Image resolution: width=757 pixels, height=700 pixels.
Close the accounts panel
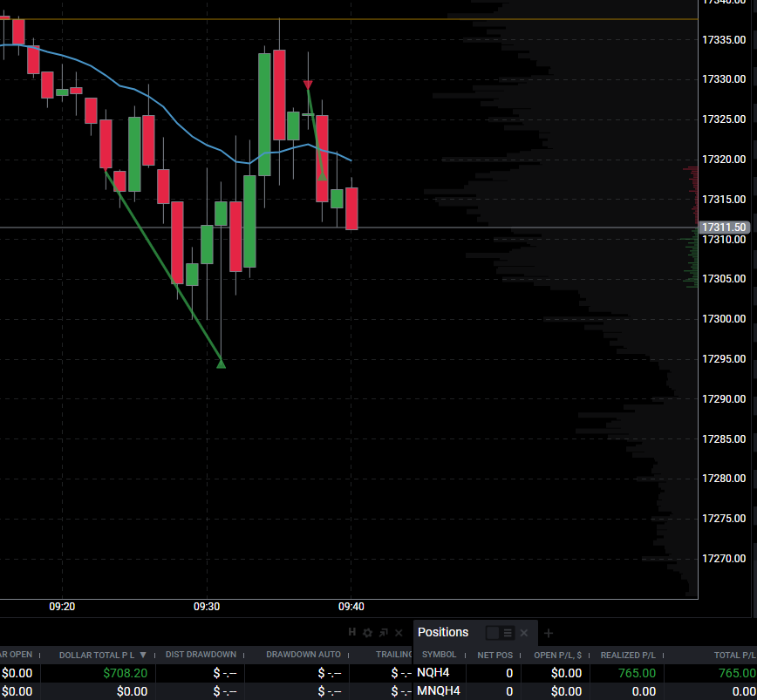coord(399,633)
